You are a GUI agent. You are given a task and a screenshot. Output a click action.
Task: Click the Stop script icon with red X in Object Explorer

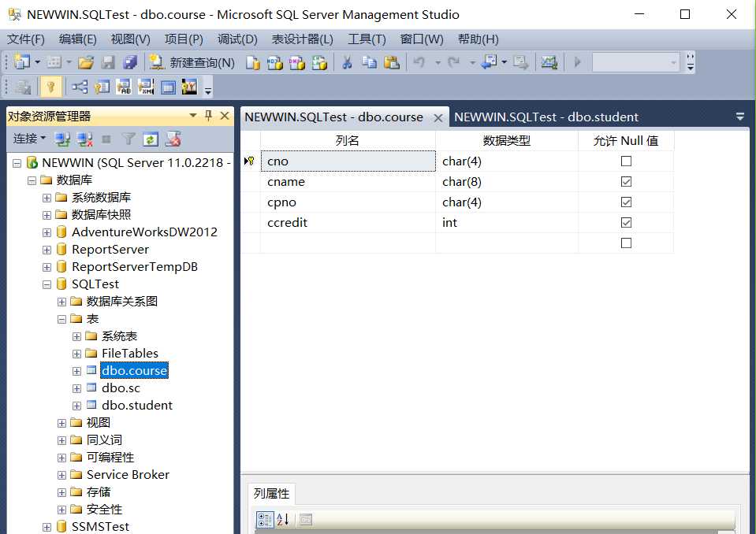point(173,139)
